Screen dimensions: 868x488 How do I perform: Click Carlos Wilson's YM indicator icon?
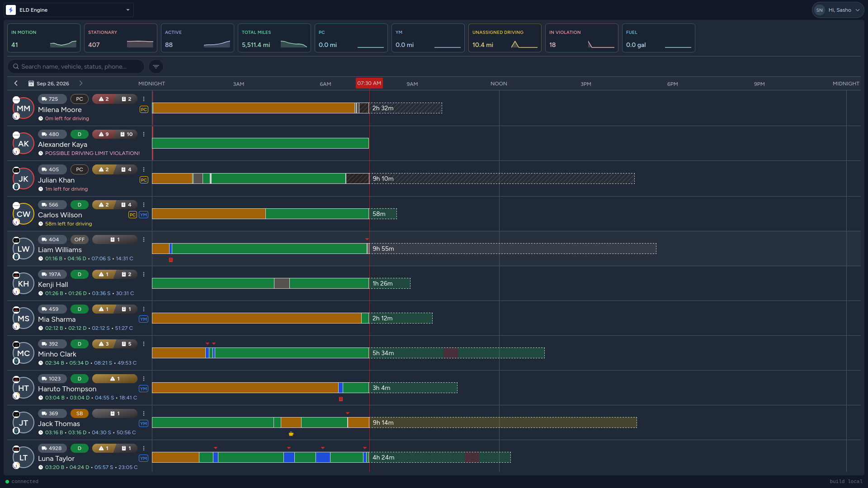tap(143, 215)
